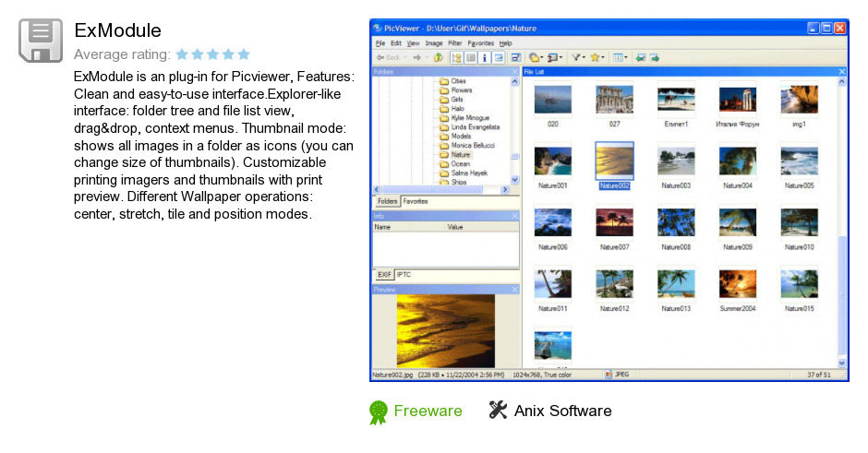Select the Girls folder

[452, 100]
